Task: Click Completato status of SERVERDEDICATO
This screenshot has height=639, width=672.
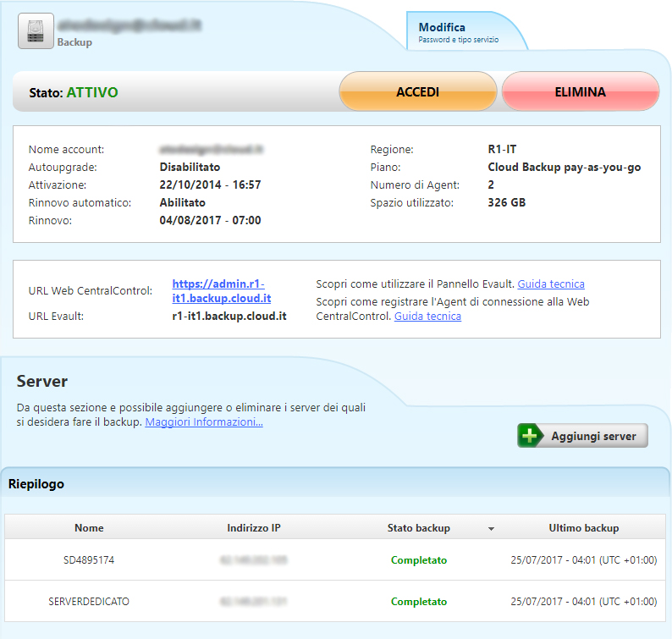Action: pyautogui.click(x=419, y=602)
